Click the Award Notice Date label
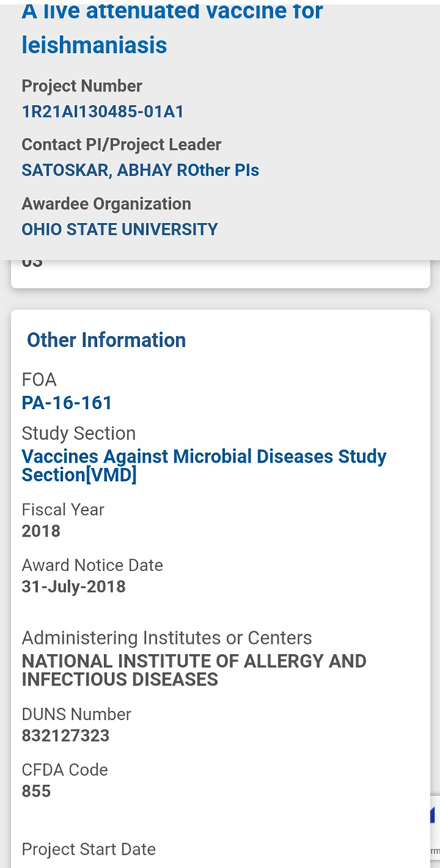This screenshot has height=868, width=440. tap(92, 565)
